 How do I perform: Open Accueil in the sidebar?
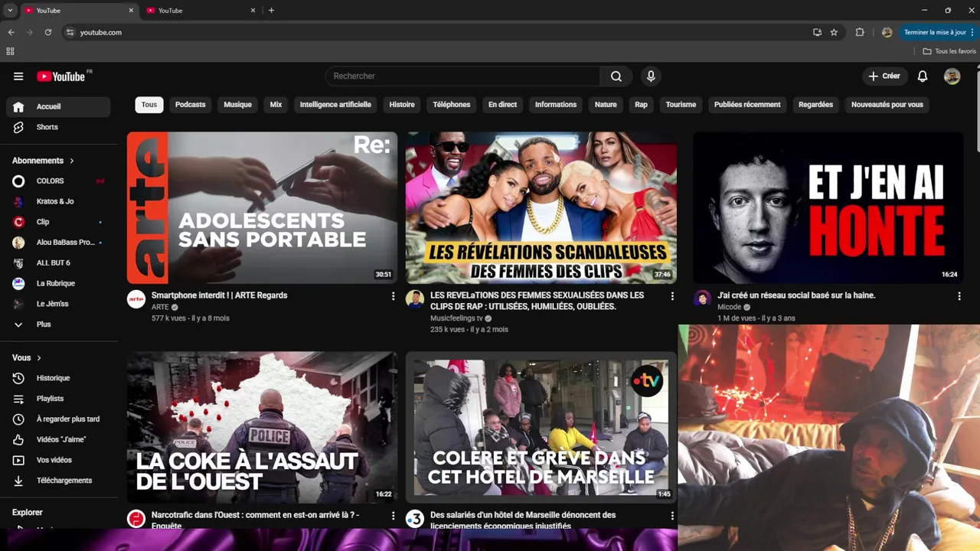pos(58,106)
